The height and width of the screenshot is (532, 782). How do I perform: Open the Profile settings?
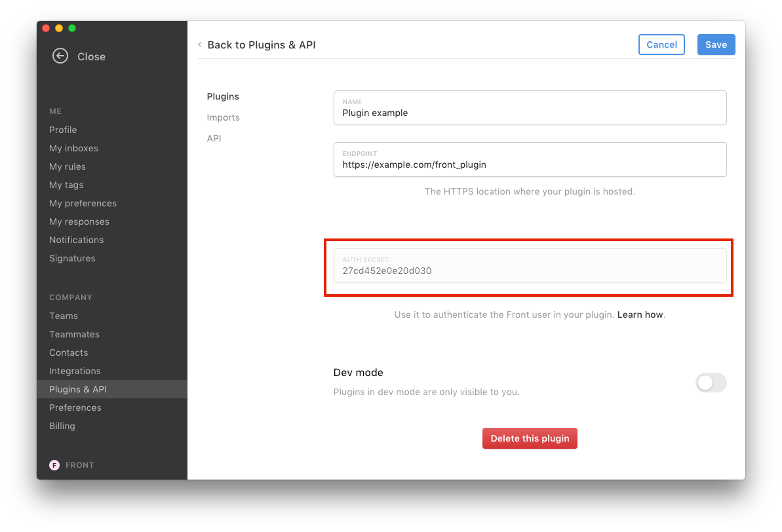[x=63, y=130]
